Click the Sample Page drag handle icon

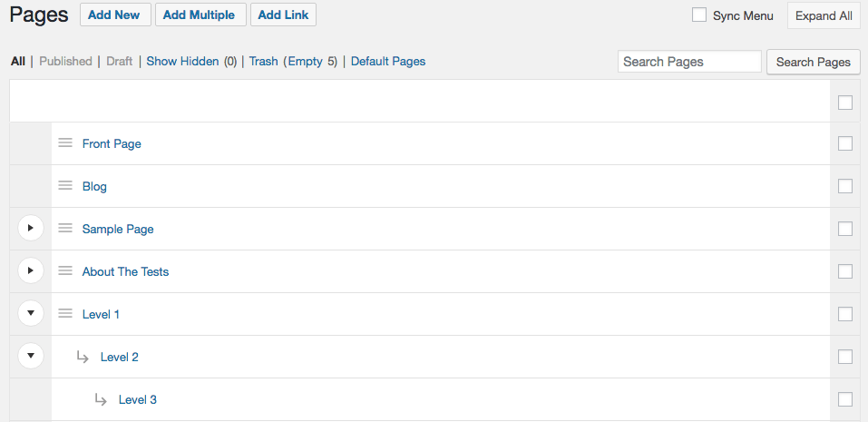(65, 229)
